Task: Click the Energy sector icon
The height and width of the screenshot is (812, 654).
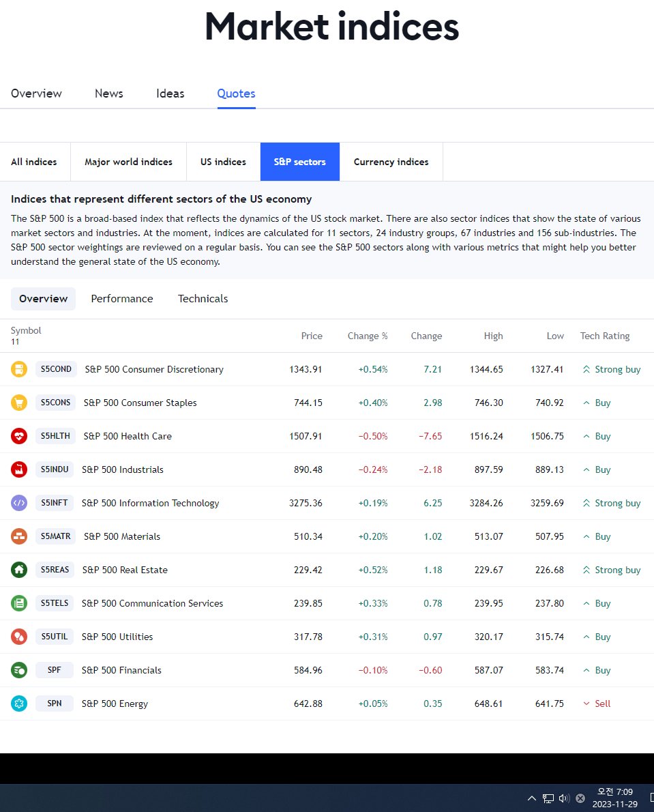Action: 19,704
